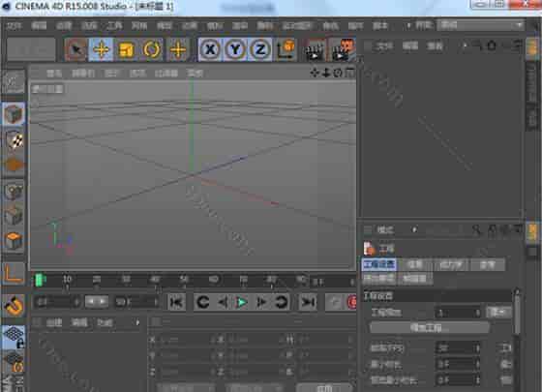
Task: Expand the material manager menu arrow
Action: 137,323
